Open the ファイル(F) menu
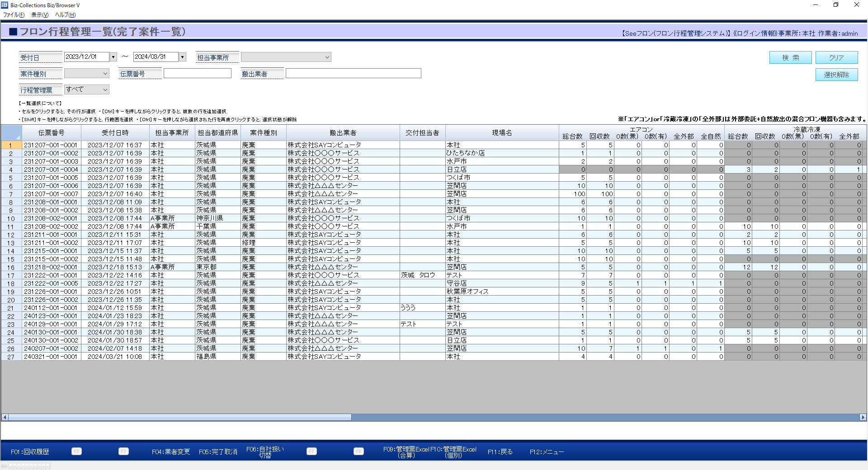This screenshot has height=470, width=868. (x=14, y=15)
